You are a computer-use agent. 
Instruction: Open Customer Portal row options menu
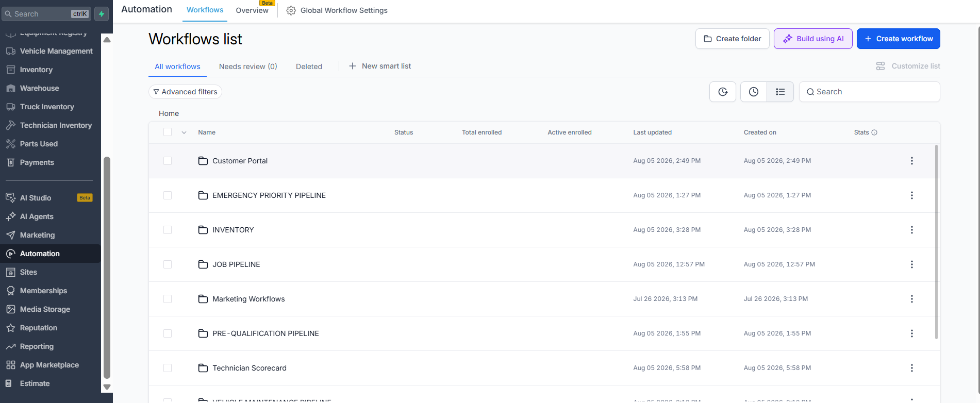(911, 161)
